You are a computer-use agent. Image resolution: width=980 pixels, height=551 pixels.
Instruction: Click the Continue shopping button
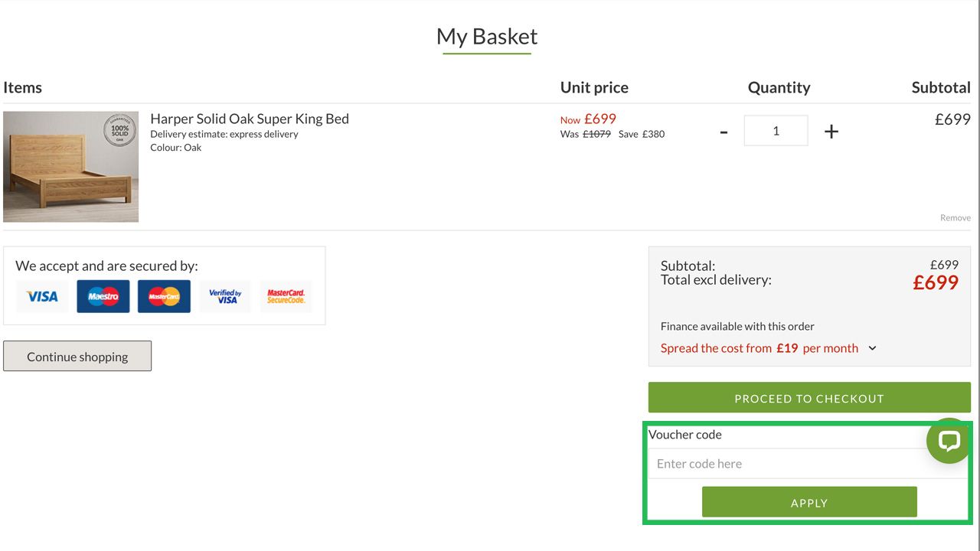point(77,357)
